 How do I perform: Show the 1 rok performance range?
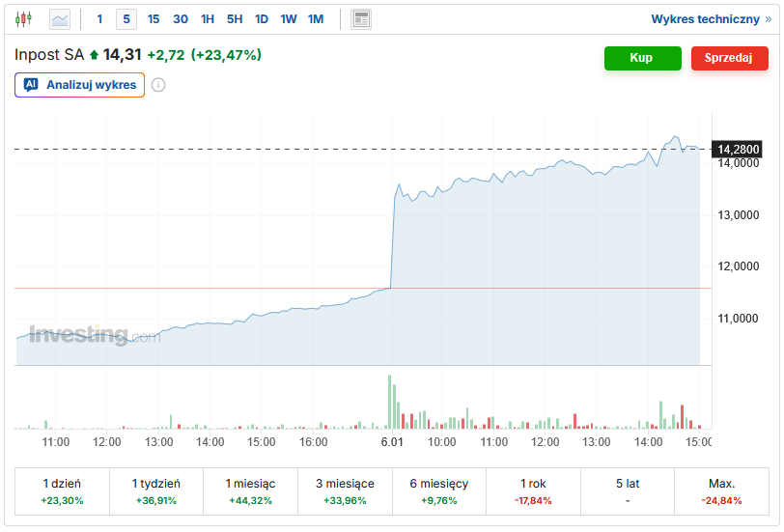(533, 491)
